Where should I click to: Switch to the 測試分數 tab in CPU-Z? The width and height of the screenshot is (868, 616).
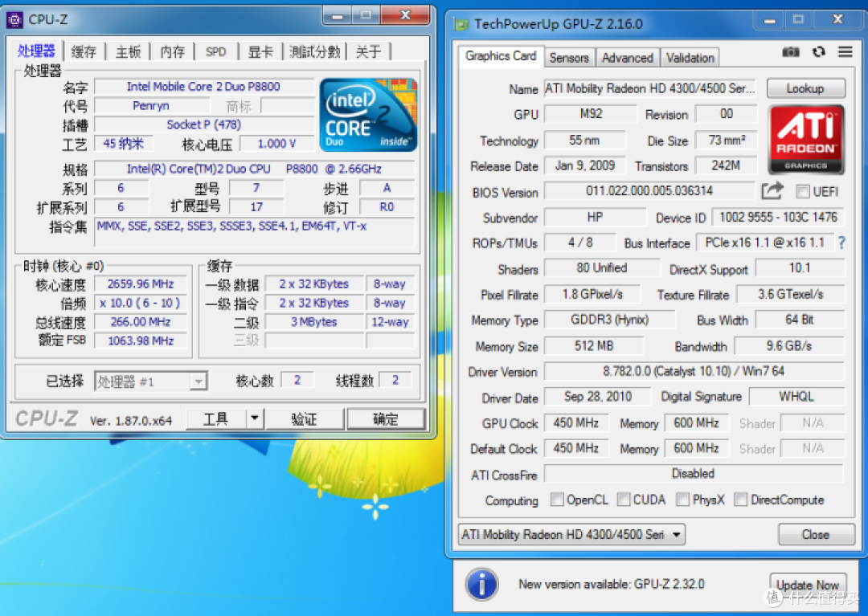tap(314, 52)
